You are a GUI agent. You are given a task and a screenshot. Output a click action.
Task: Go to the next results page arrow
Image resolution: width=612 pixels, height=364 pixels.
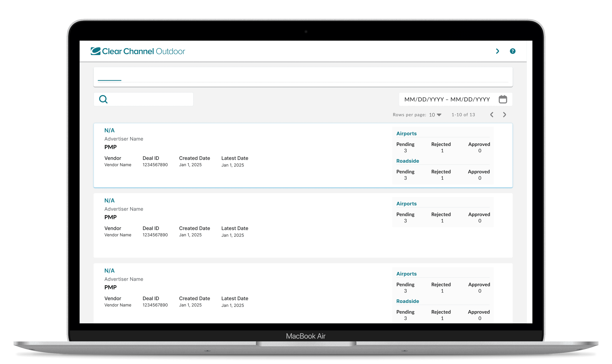(x=504, y=115)
